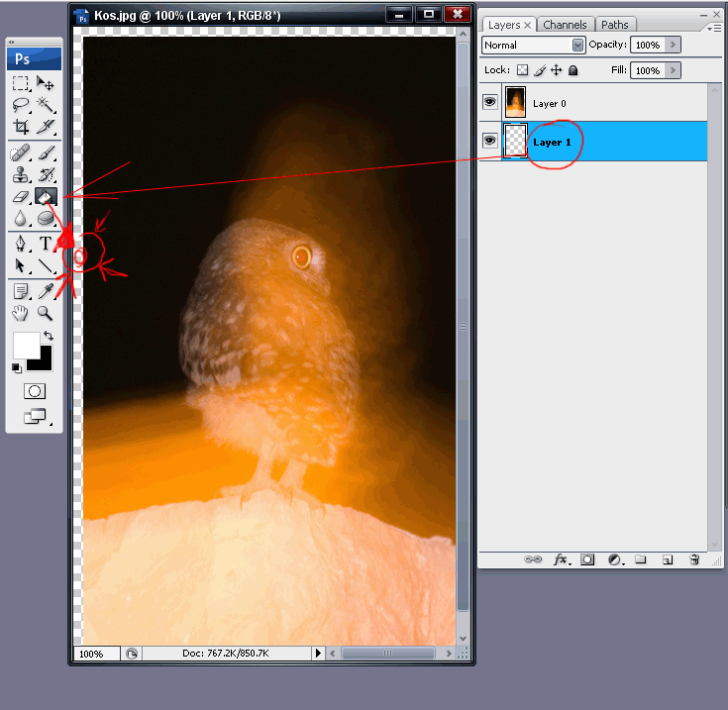Open the blend mode Normal dropdown
The image size is (728, 710).
click(x=577, y=46)
